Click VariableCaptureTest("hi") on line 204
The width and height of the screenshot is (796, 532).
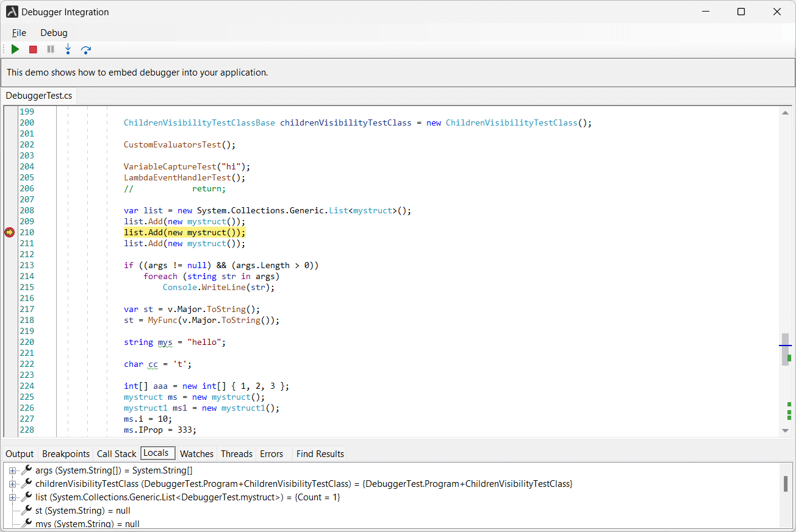(187, 166)
